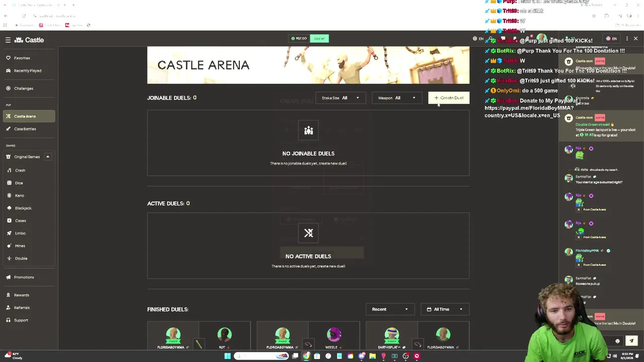The width and height of the screenshot is (644, 362).
Task: Click the 957.00 balance display
Action: point(299,38)
